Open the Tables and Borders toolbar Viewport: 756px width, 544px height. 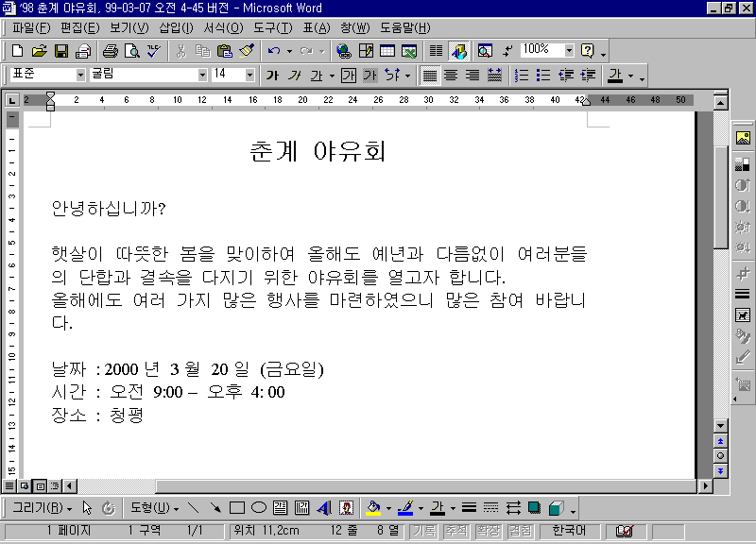tap(366, 51)
